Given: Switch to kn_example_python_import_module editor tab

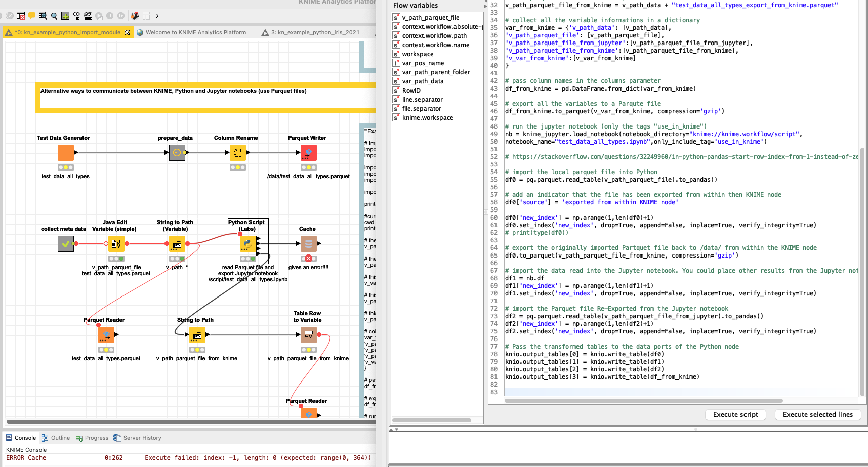Looking at the screenshot, I should [67, 32].
